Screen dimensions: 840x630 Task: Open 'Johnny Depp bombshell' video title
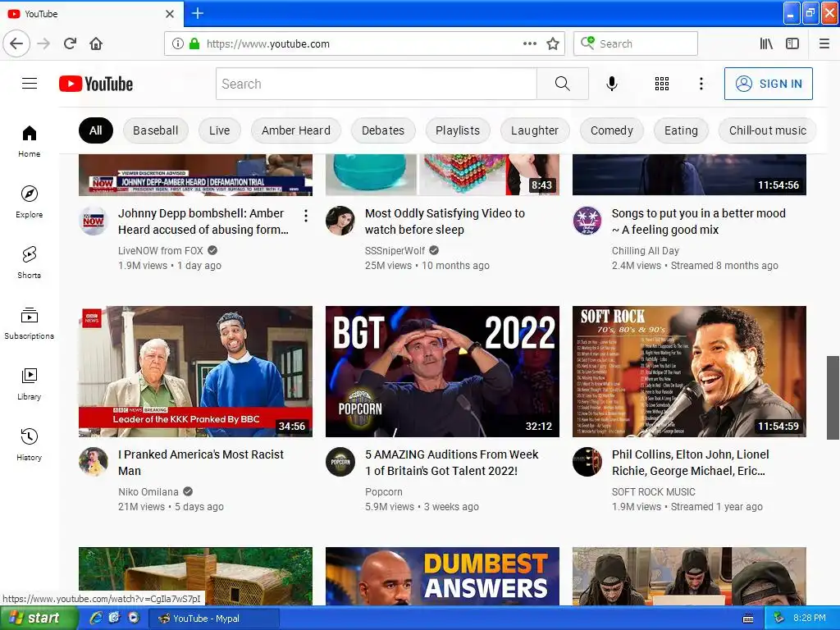203,221
